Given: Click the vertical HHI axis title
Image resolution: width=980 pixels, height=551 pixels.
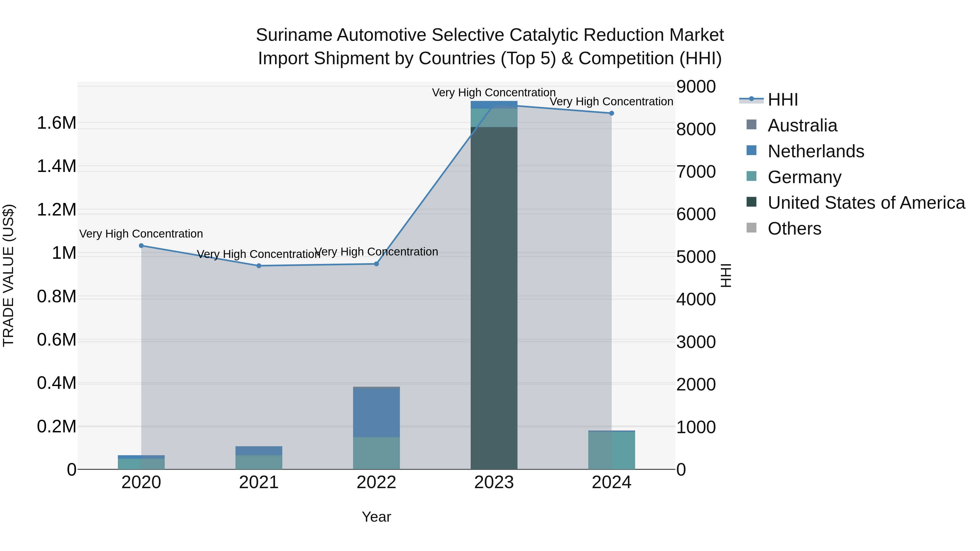Looking at the screenshot, I should (726, 275).
